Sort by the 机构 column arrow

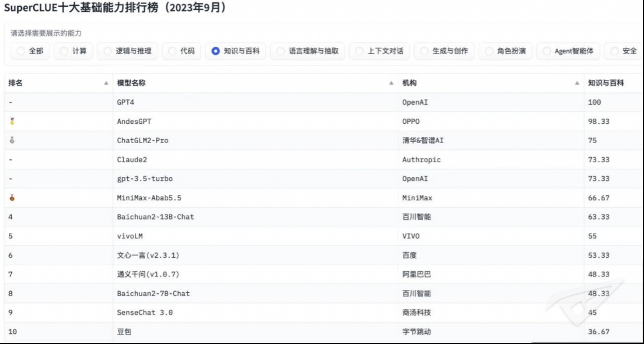coord(577,83)
